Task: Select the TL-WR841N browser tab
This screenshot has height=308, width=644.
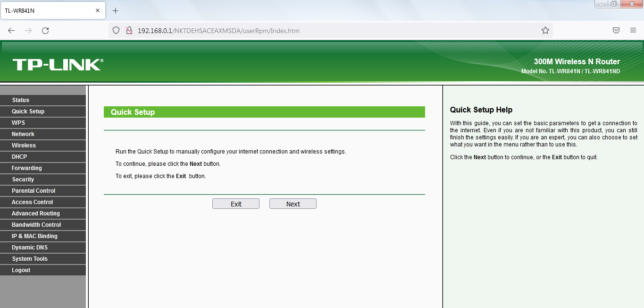Action: pos(53,11)
